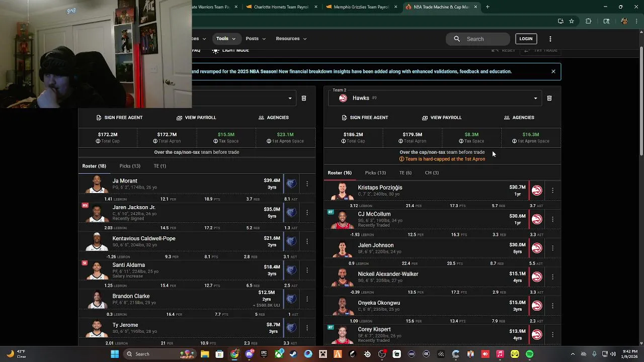Dismiss the 2025 NBA Season announcement banner
This screenshot has width=644, height=362.
(553, 71)
